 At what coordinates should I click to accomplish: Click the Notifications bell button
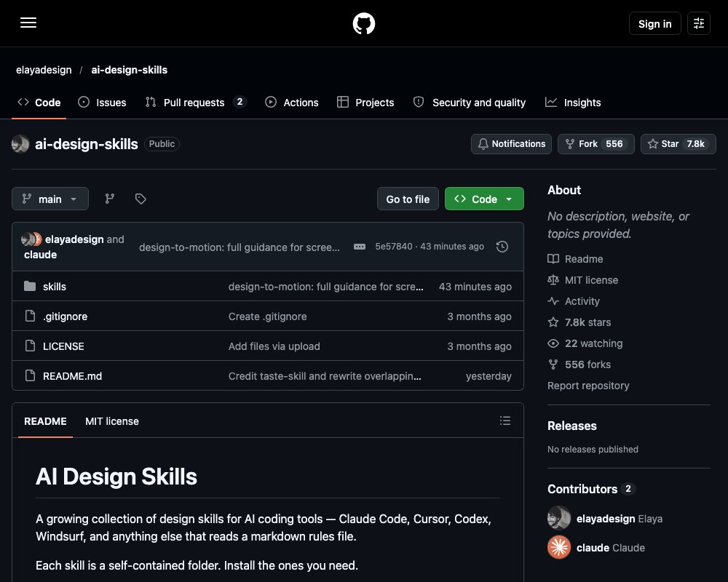[511, 144]
